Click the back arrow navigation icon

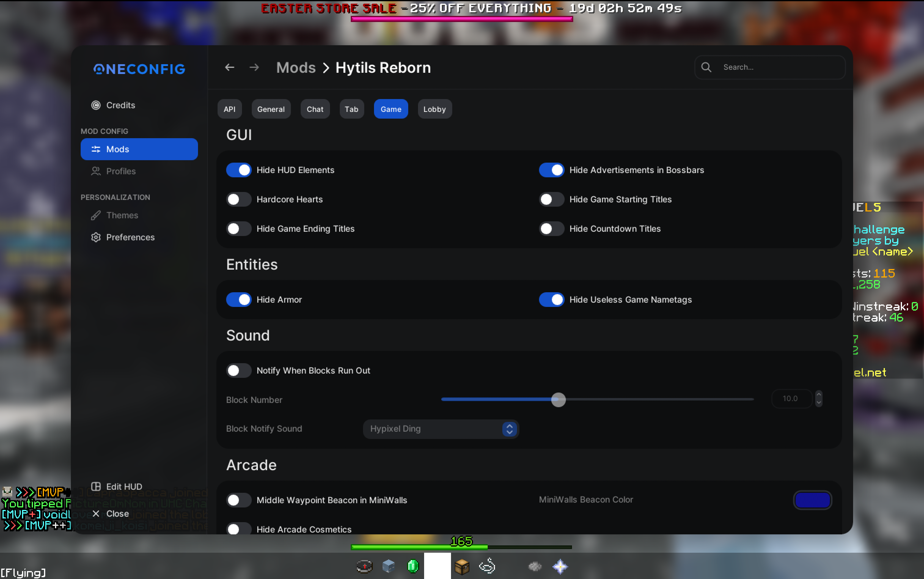coord(229,67)
